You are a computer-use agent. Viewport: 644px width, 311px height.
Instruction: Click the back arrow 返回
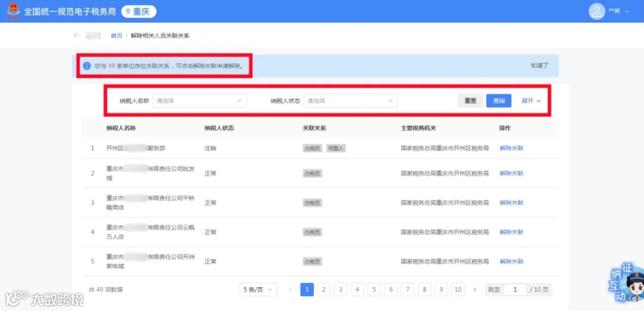click(86, 36)
